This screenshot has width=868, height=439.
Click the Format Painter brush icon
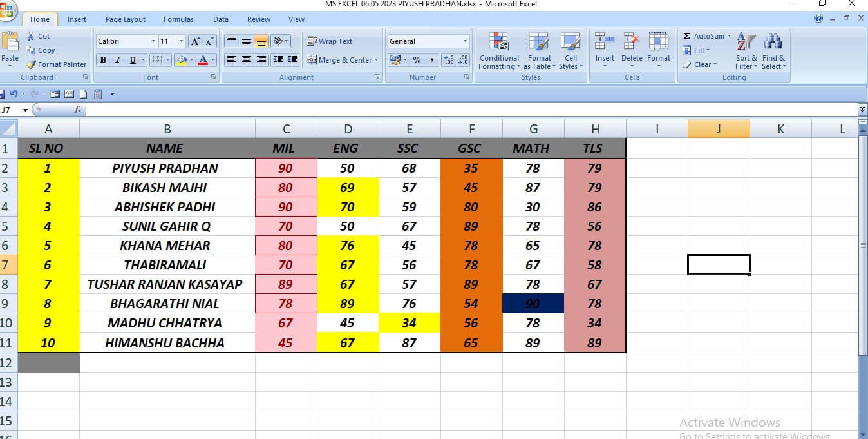tap(32, 64)
